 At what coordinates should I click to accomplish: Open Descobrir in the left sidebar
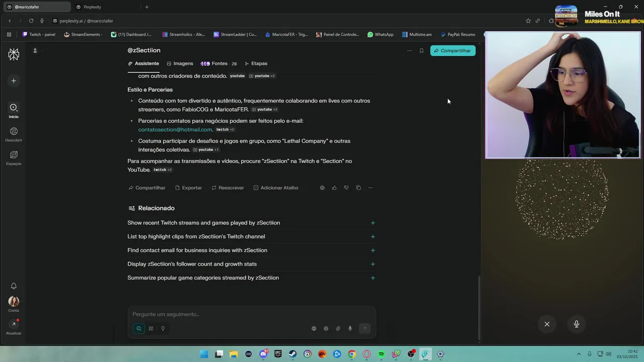pos(14,134)
